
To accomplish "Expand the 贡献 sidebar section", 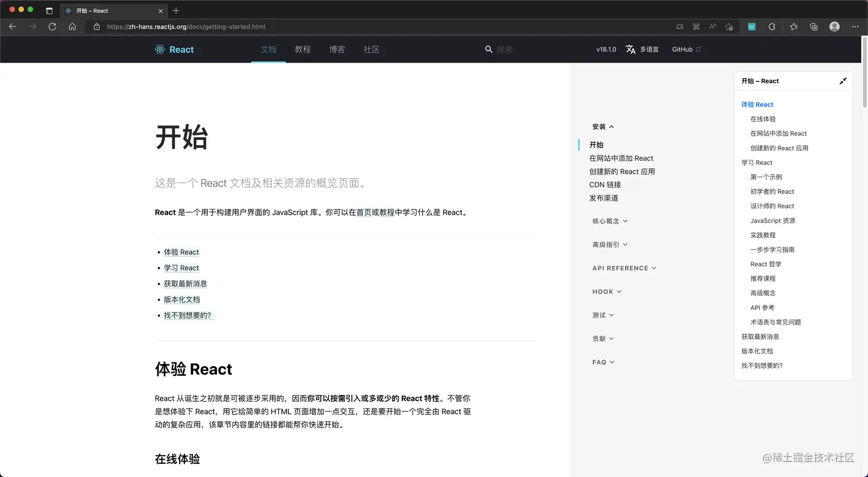I will pyautogui.click(x=603, y=339).
